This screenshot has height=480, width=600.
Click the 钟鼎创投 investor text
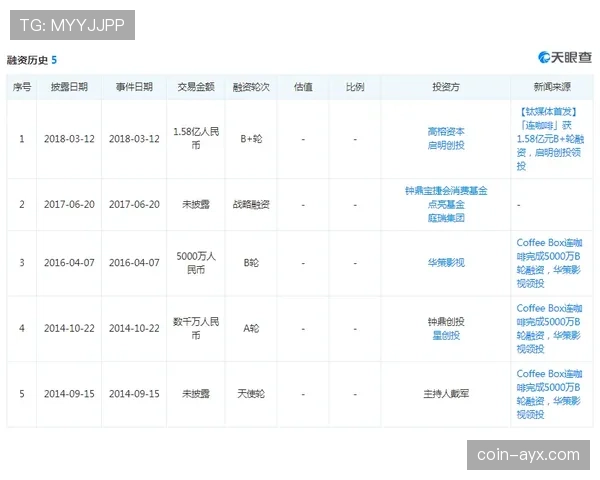(446, 322)
